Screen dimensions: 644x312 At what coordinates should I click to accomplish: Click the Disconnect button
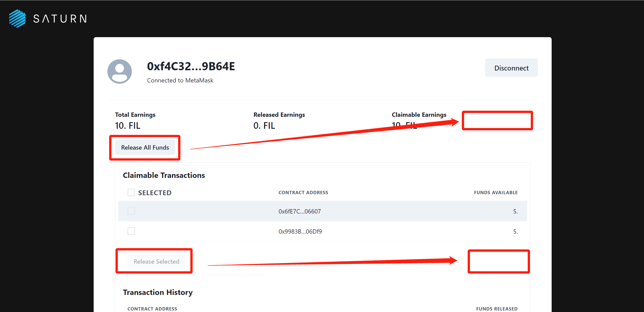point(511,68)
